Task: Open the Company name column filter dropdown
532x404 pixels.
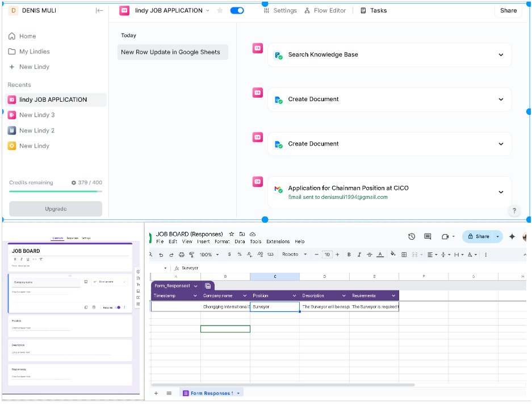Action: tap(245, 295)
